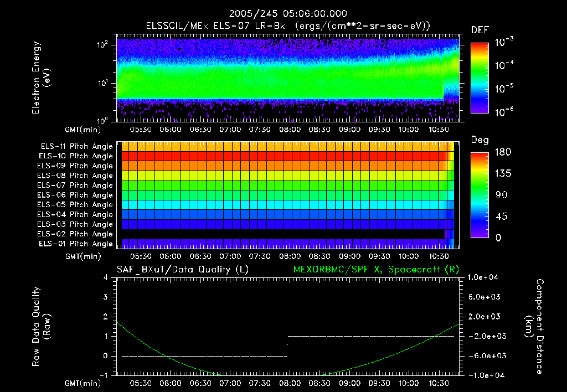Click the DEF rainbow color scale bar

480,78
